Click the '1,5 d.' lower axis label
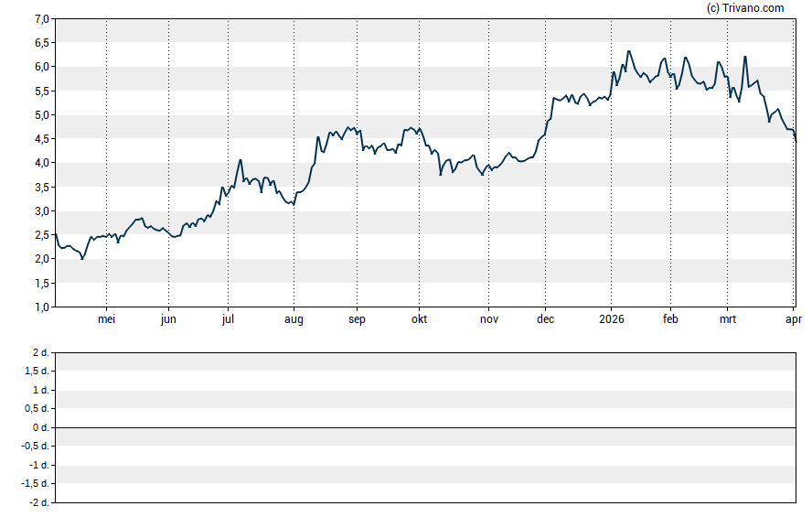This screenshot has height=517, width=812. tap(37, 371)
